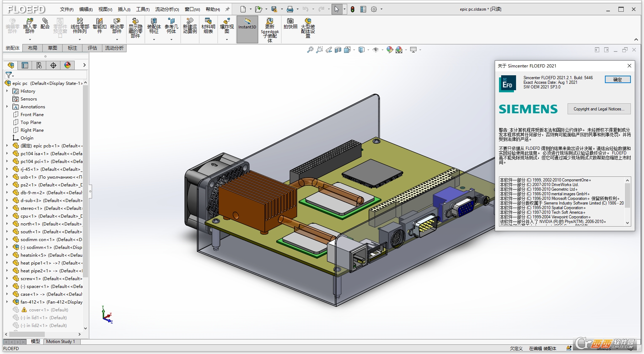This screenshot has height=354, width=644.
Task: Open the PropertyManager tab in left panel
Action: (x=25, y=65)
